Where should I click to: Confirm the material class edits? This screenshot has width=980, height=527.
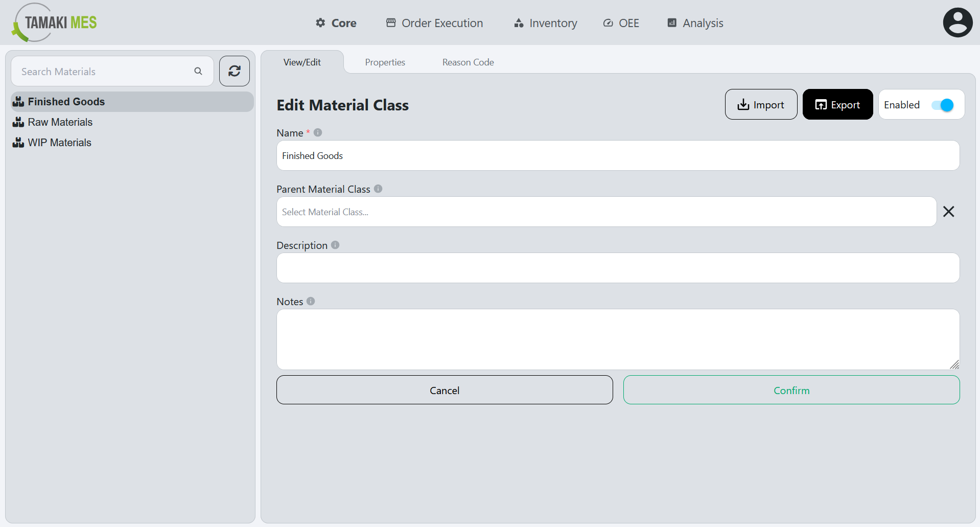pyautogui.click(x=791, y=390)
